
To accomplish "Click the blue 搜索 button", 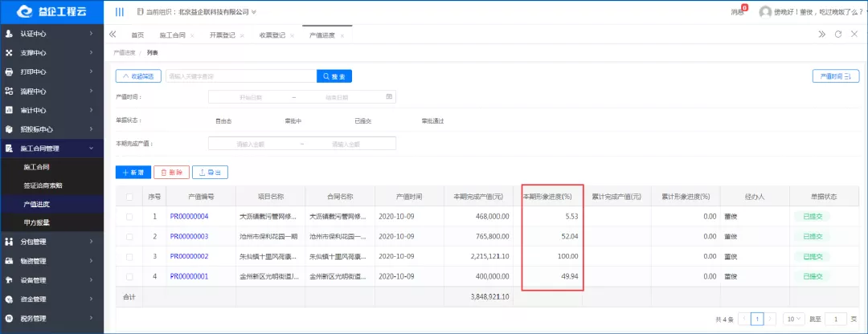I will 334,76.
